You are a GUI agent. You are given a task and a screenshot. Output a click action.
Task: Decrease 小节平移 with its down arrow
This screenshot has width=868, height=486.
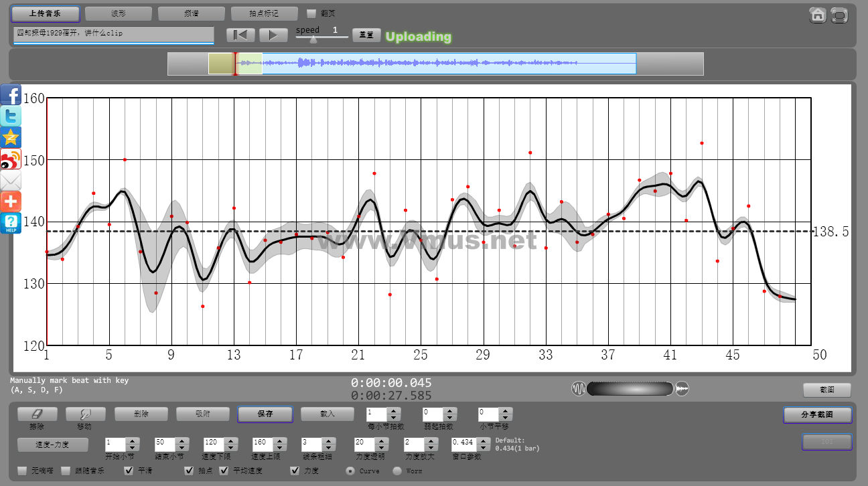pyautogui.click(x=506, y=418)
